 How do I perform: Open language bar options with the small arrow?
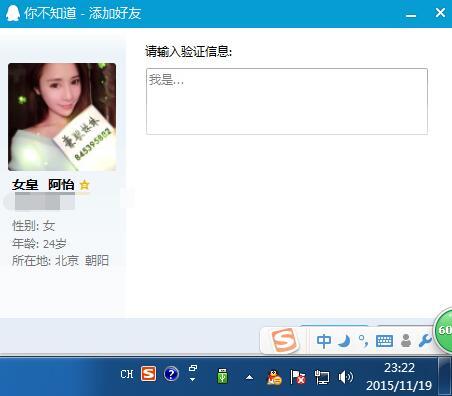[193, 379]
